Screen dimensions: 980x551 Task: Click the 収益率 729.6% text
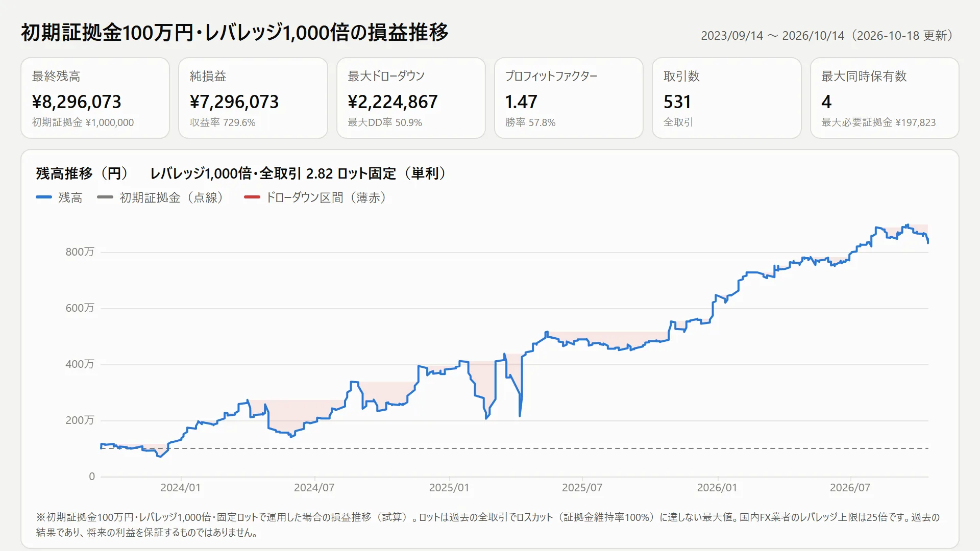pos(223,122)
